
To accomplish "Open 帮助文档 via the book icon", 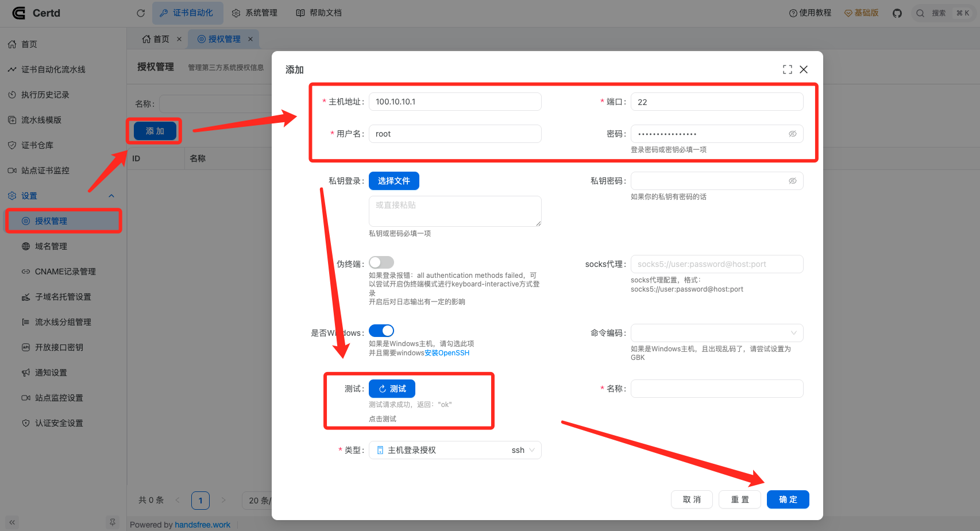I will coord(319,13).
